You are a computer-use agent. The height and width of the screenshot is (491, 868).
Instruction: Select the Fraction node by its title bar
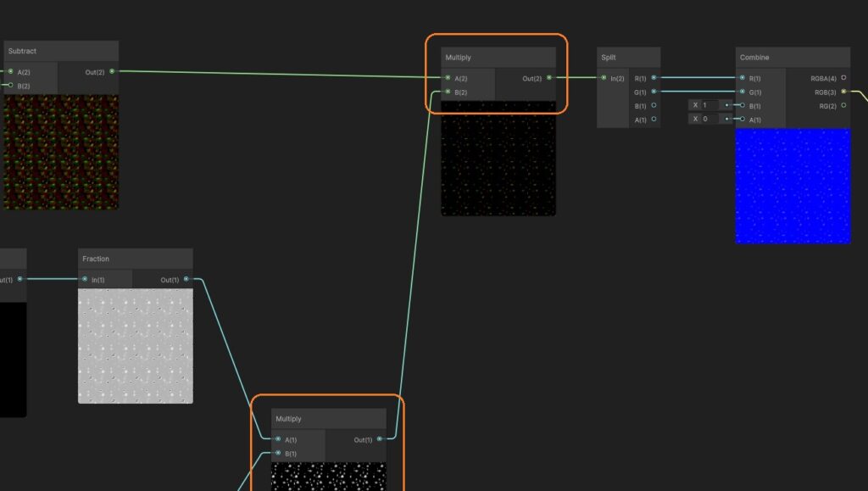point(135,259)
